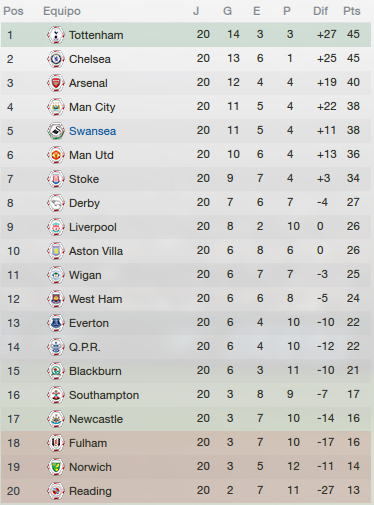Select the Reading row at position 20
This screenshot has height=505, width=374.
[186, 491]
